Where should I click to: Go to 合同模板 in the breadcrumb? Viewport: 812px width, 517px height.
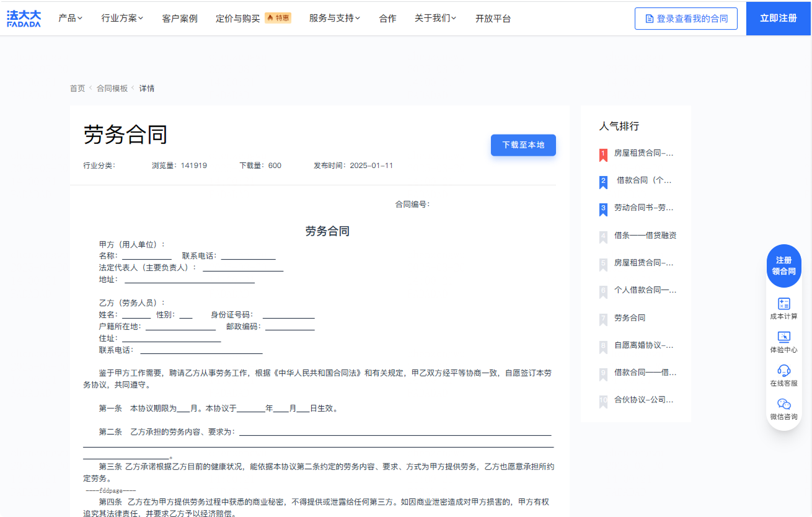pyautogui.click(x=112, y=89)
